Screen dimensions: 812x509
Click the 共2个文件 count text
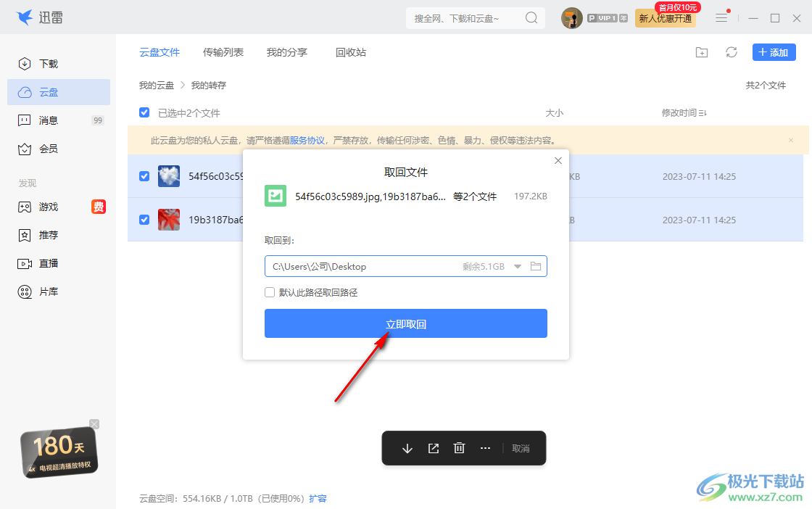click(x=766, y=86)
